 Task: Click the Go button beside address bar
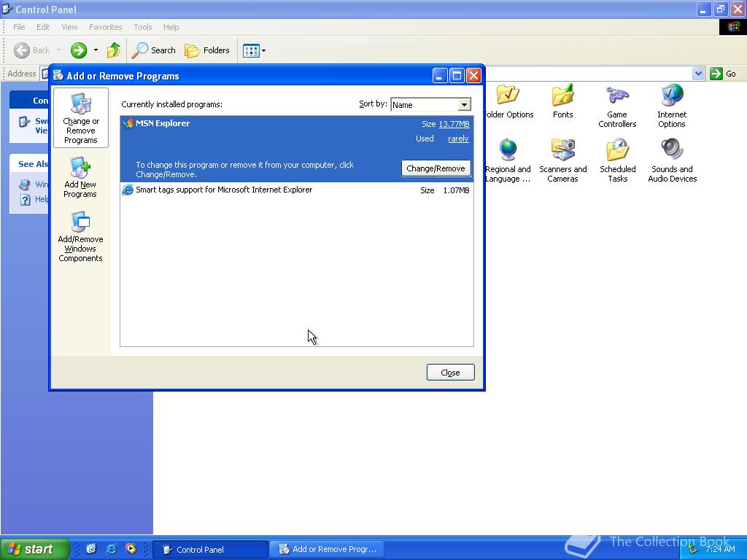point(723,74)
